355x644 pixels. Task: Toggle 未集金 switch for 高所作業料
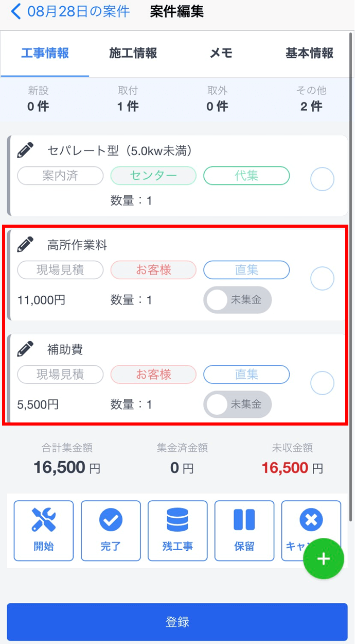pyautogui.click(x=237, y=300)
